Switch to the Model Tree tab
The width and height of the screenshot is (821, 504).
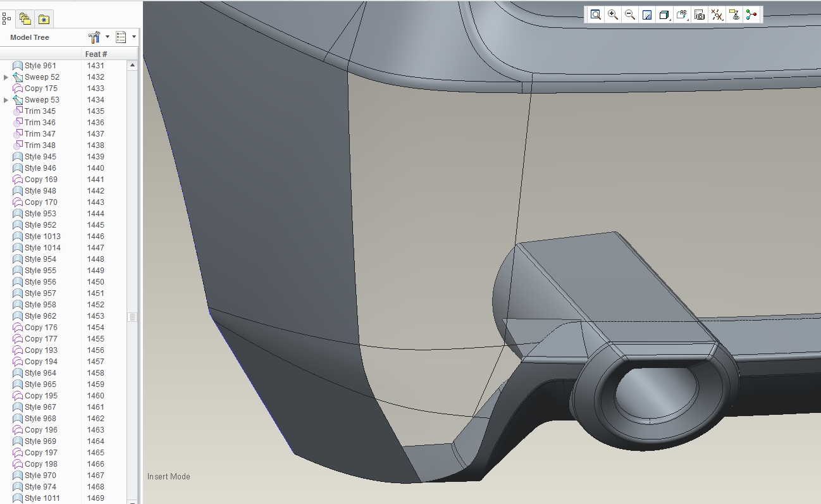click(x=7, y=19)
